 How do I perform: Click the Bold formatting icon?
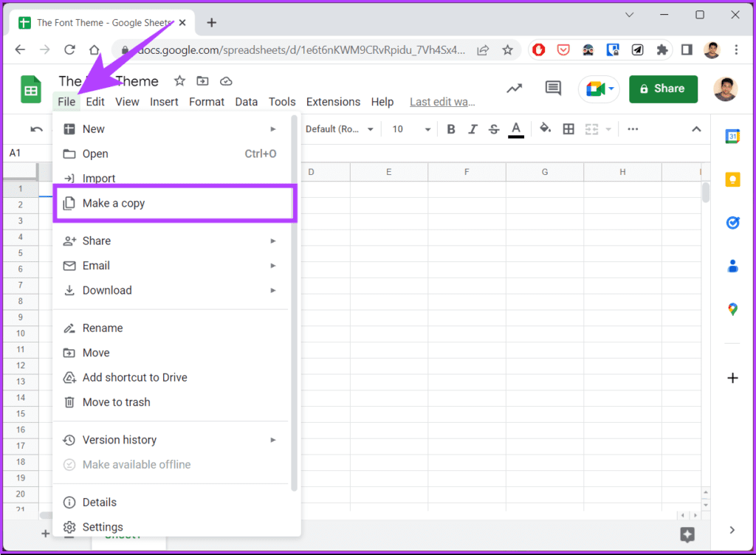(x=451, y=129)
